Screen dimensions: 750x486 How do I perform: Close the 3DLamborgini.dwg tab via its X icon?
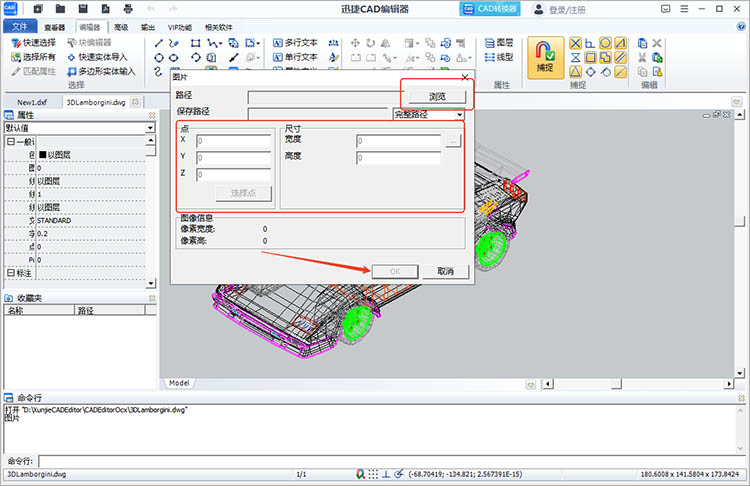pyautogui.click(x=135, y=102)
